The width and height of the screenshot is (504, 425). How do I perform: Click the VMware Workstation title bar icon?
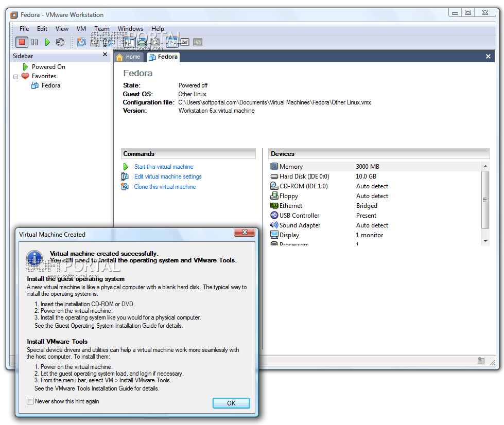[14, 15]
